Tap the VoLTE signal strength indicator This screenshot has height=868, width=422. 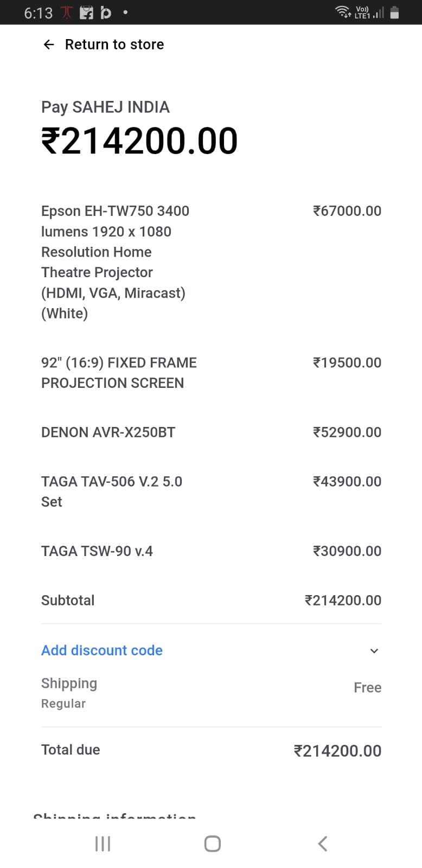(x=369, y=12)
